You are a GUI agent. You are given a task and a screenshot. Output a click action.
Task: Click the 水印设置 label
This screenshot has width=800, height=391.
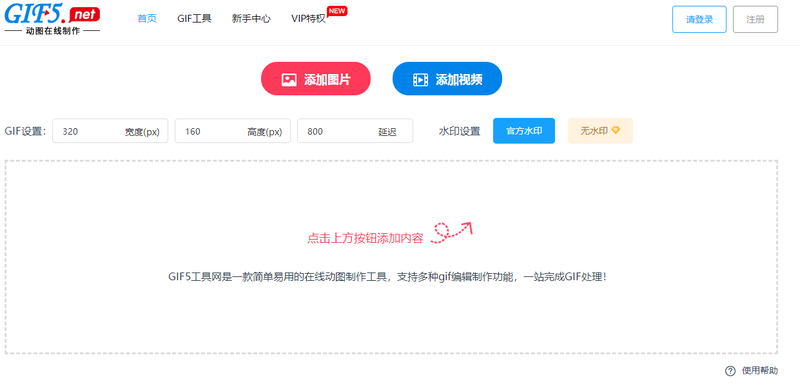tap(459, 131)
